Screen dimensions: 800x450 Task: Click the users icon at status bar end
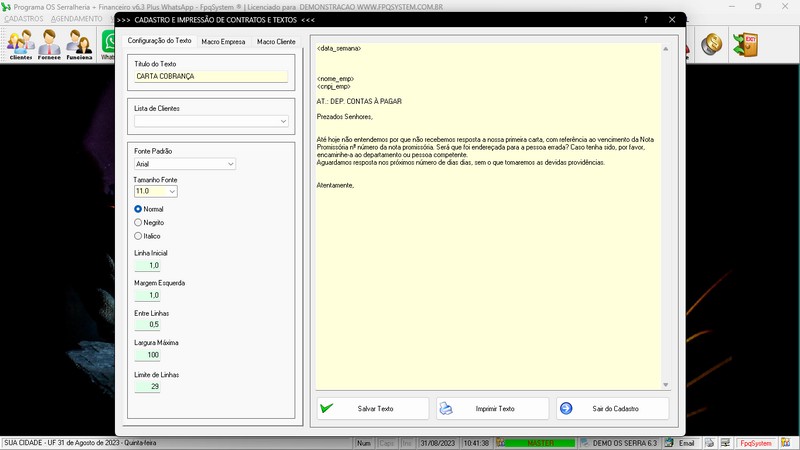(x=785, y=443)
